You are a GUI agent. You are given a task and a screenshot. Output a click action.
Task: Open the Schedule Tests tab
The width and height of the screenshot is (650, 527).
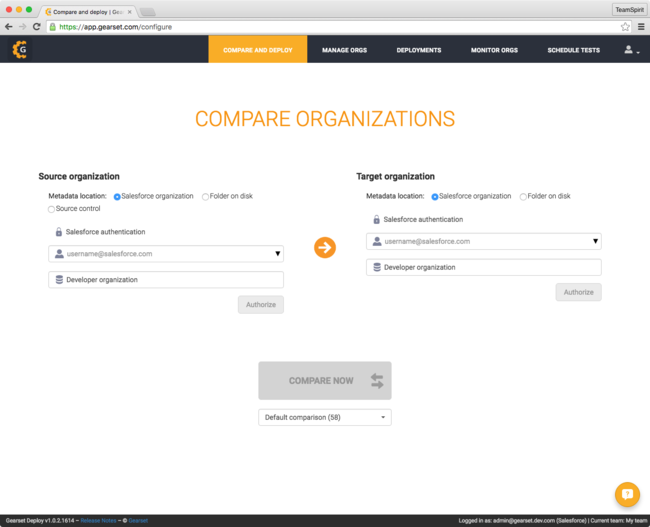coord(573,49)
